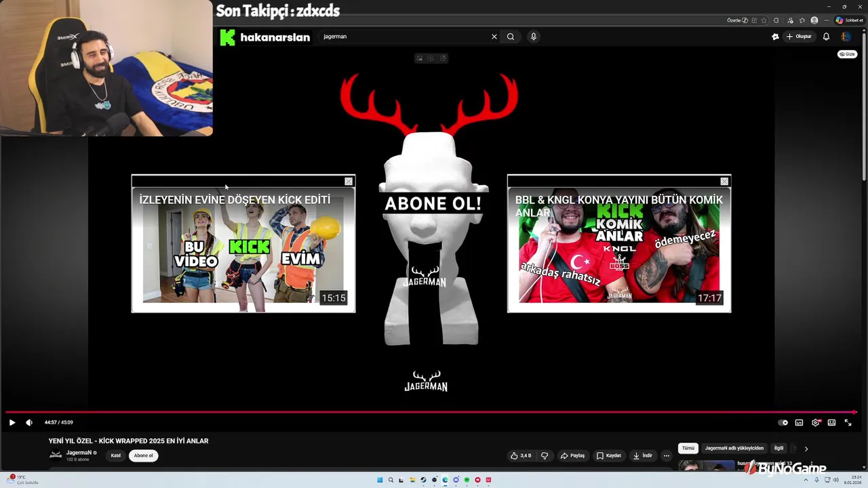Open the Windows Start menu
The height and width of the screenshot is (488, 868).
(x=380, y=480)
